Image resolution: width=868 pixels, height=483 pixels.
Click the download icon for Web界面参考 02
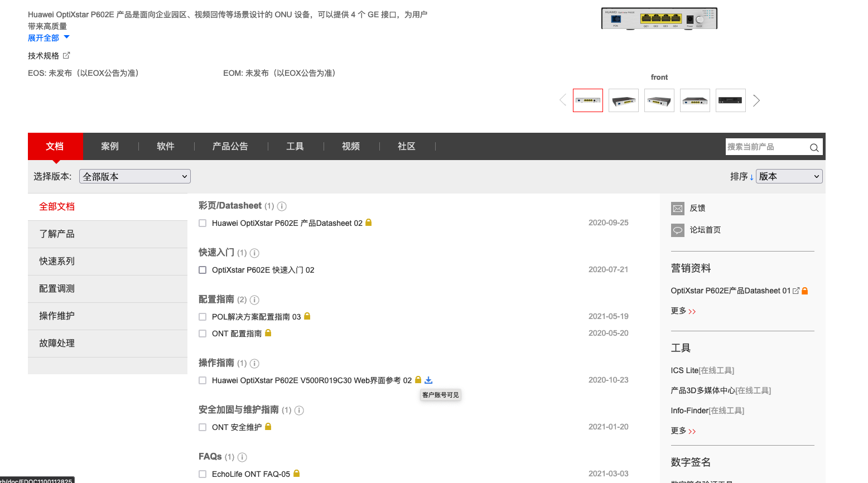tap(428, 380)
